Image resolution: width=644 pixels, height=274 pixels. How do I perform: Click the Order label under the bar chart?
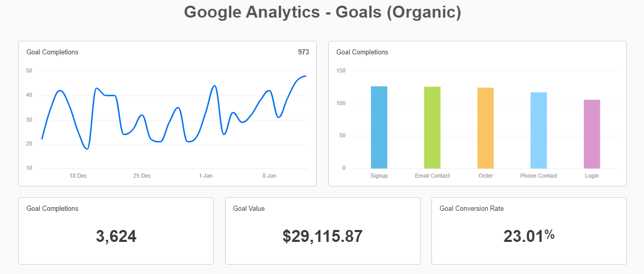click(x=485, y=176)
